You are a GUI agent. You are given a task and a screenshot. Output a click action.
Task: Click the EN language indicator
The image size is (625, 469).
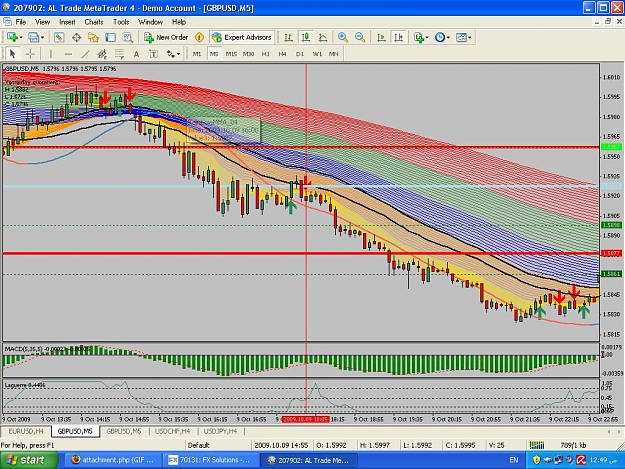click(514, 460)
